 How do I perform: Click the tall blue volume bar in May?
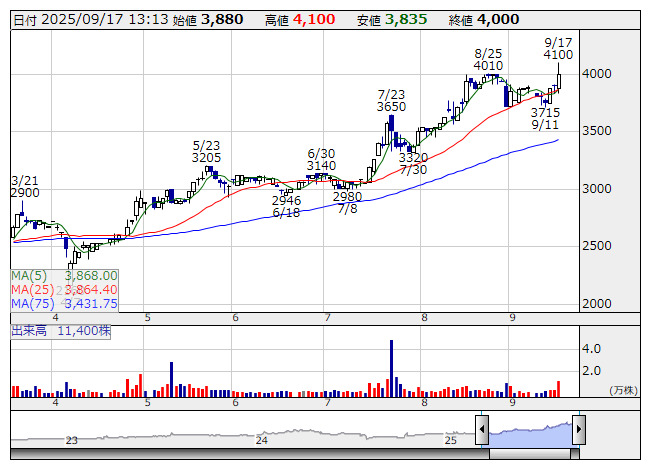pos(171,379)
